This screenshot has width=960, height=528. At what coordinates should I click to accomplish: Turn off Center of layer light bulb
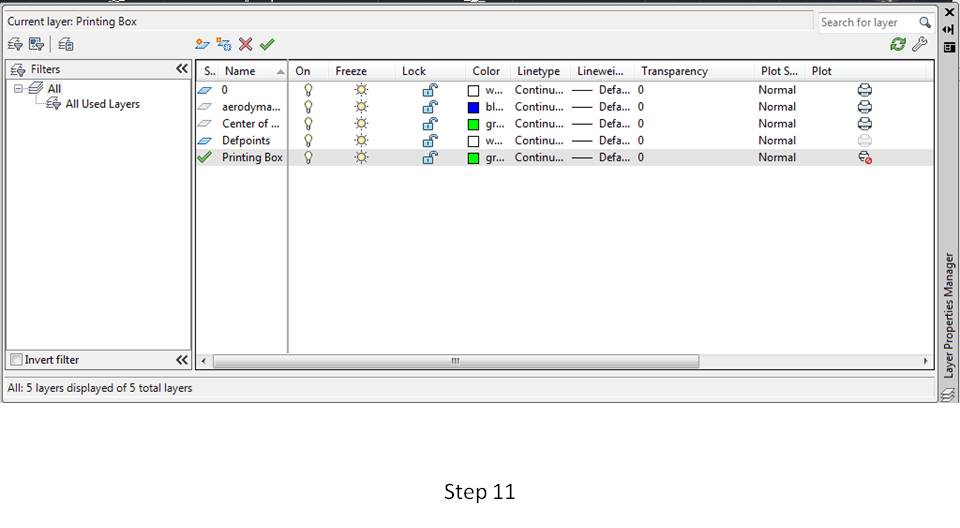309,124
